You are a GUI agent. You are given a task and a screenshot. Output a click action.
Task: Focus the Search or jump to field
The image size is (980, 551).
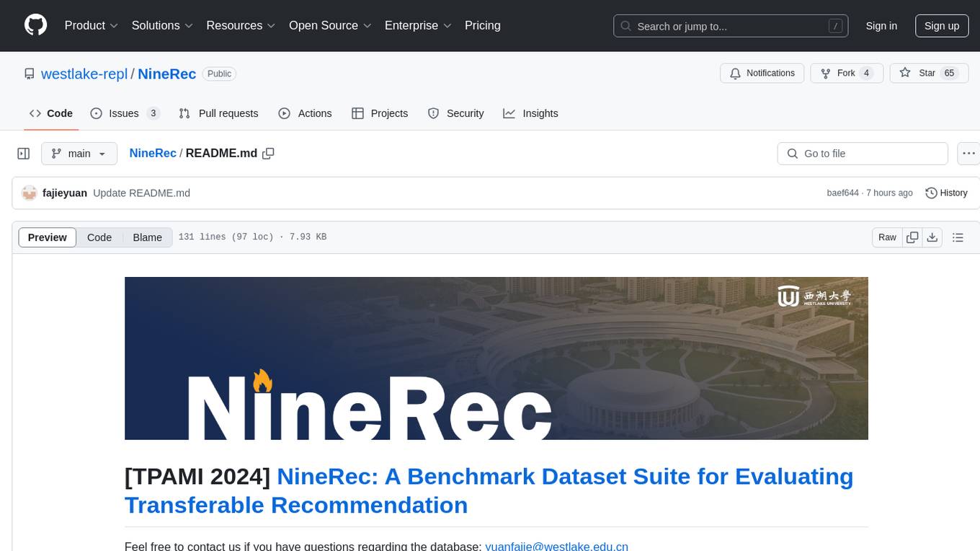(x=732, y=26)
